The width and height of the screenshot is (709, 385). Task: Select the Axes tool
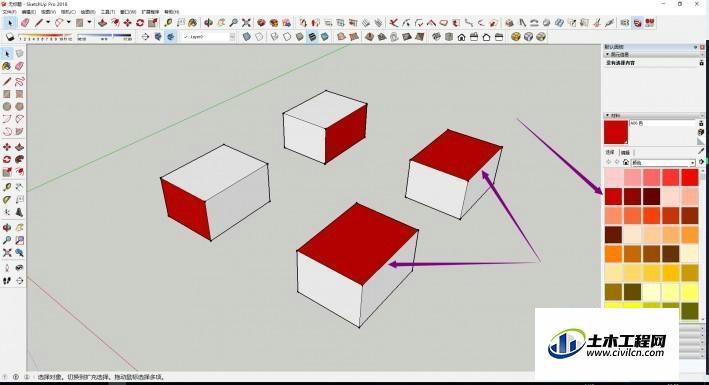point(7,212)
